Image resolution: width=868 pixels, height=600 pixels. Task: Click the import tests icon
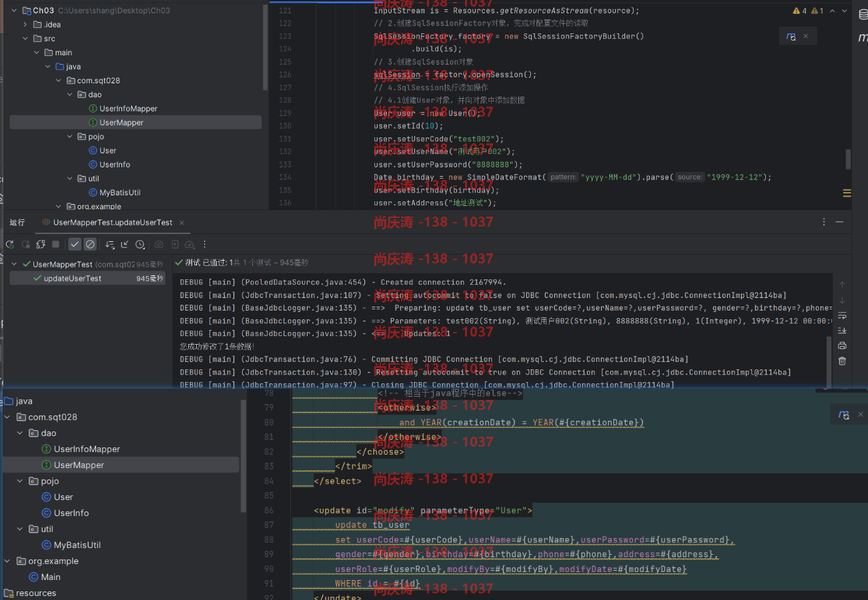(x=174, y=245)
